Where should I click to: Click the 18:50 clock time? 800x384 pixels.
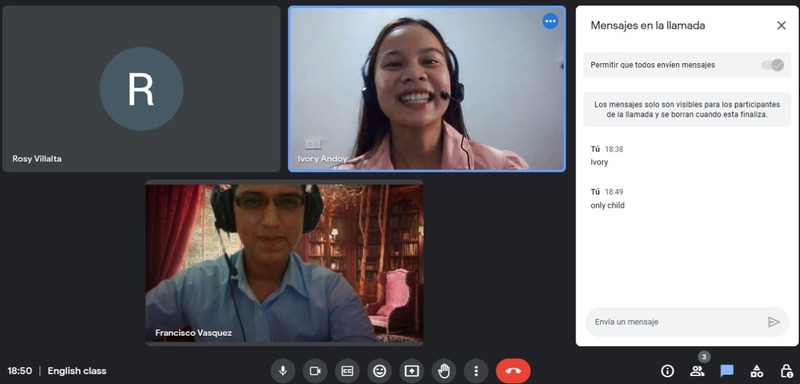click(20, 371)
